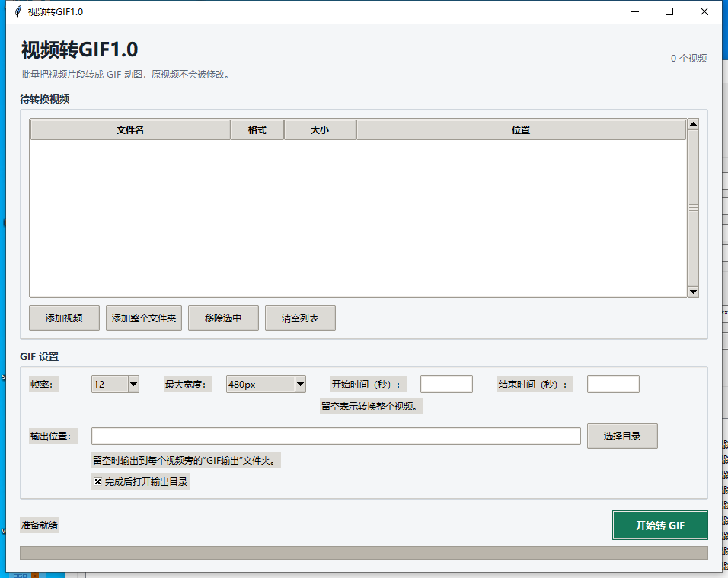Click the 添加整个文件夹 button
Viewport: 728px width, 578px height.
[144, 318]
